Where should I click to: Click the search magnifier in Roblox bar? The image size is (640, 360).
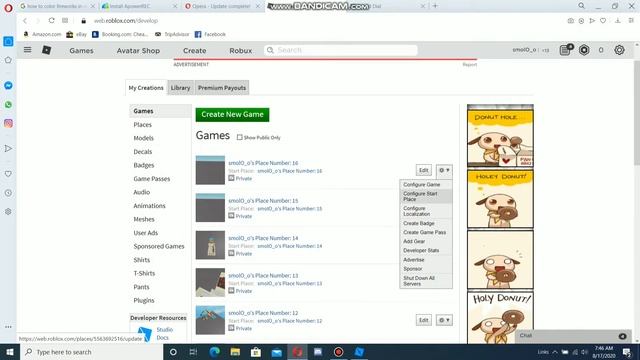[x=270, y=50]
